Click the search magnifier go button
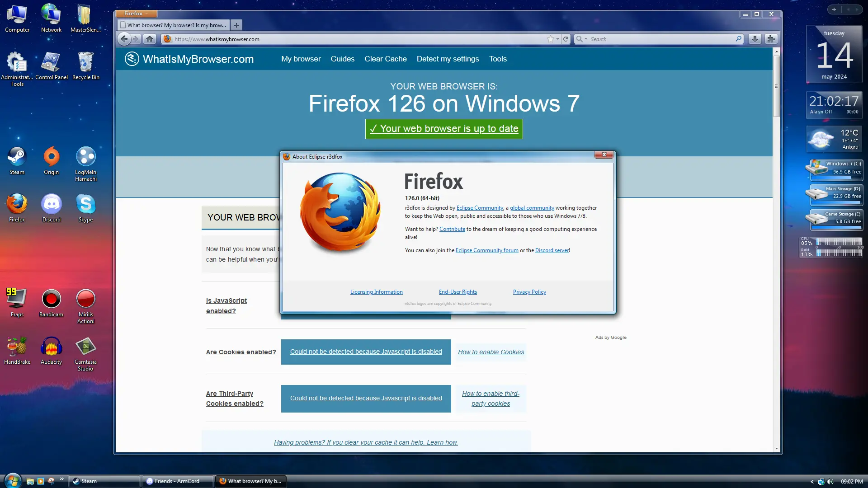Viewport: 868px width, 488px height. (739, 39)
